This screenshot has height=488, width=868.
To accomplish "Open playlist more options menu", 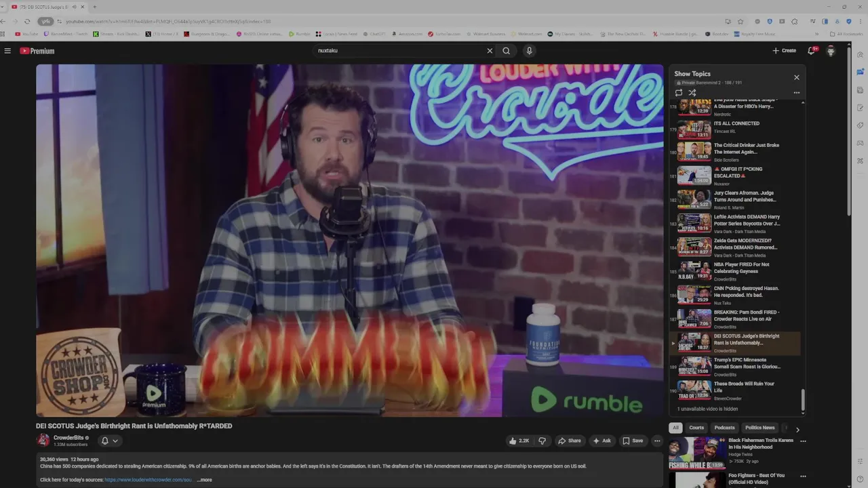I will click(x=797, y=93).
